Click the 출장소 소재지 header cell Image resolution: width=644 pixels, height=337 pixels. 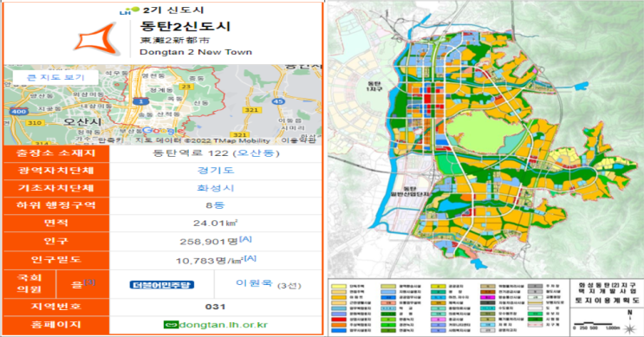(56, 153)
